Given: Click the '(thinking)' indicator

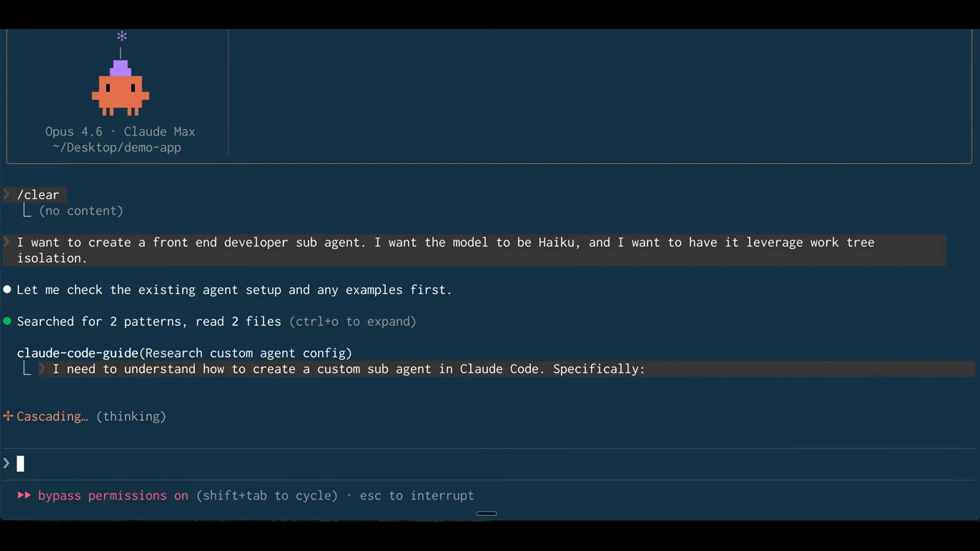Looking at the screenshot, I should pyautogui.click(x=131, y=416).
